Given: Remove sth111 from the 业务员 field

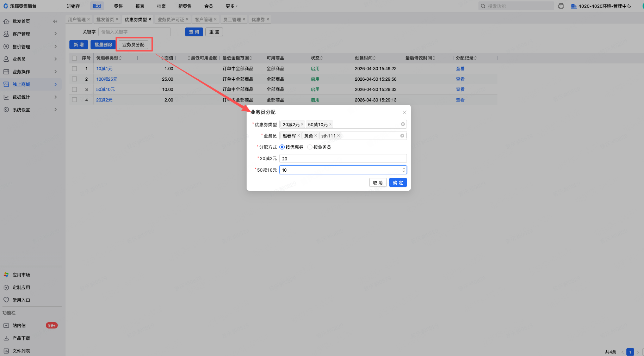Looking at the screenshot, I should point(339,136).
